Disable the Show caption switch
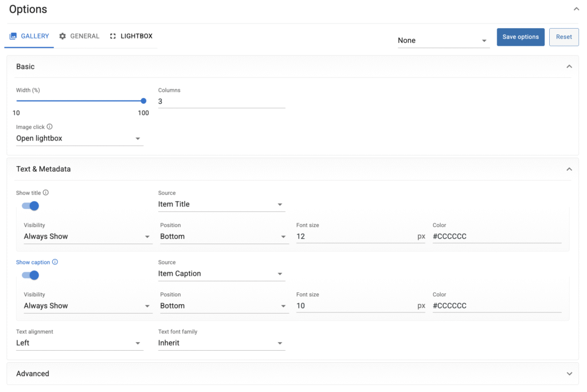 pyautogui.click(x=30, y=275)
